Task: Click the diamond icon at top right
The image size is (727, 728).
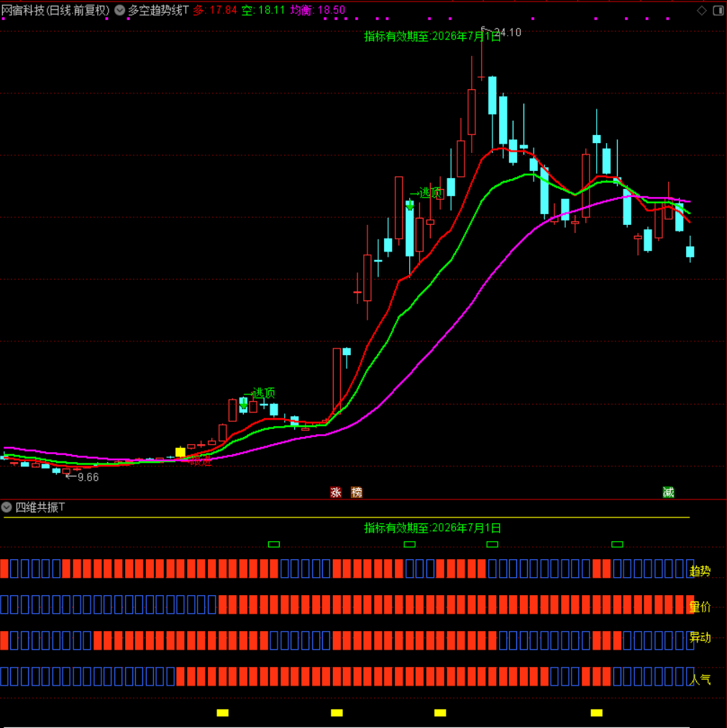Action: pos(701,10)
